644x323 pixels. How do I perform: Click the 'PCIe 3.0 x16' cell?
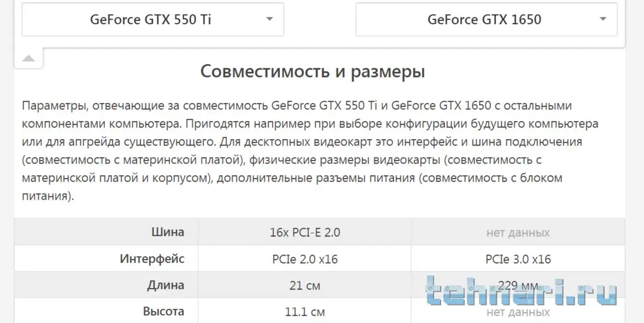point(518,259)
